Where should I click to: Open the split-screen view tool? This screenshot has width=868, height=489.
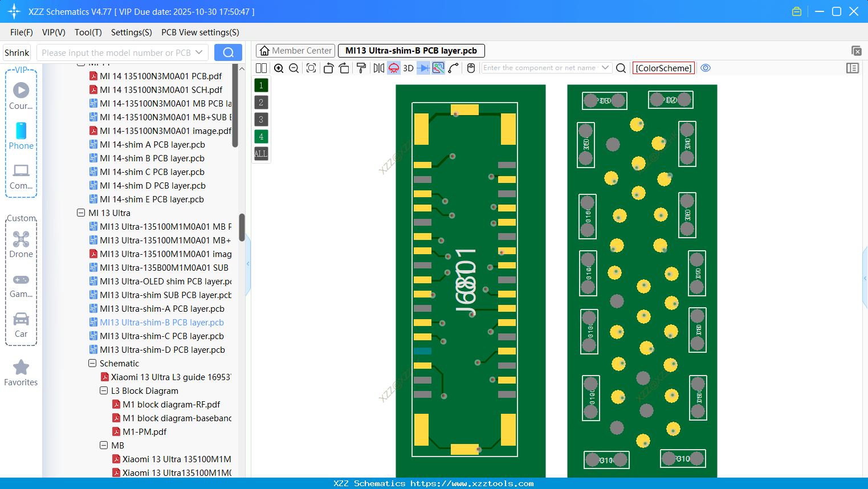(x=261, y=68)
